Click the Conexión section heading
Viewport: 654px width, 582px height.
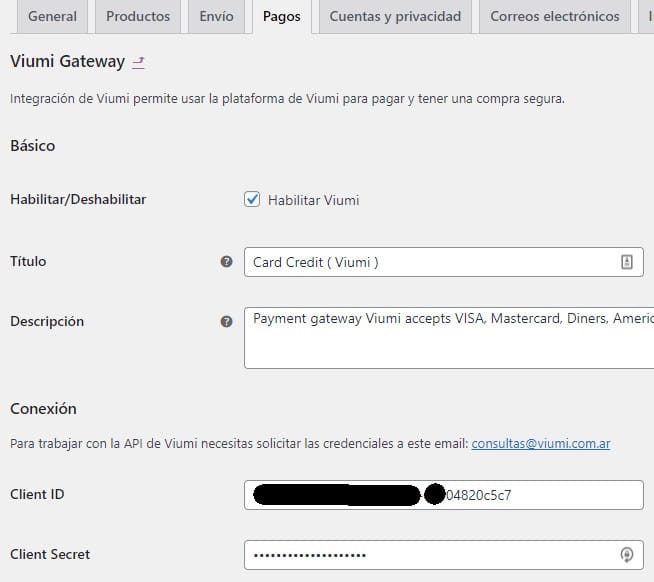[43, 409]
